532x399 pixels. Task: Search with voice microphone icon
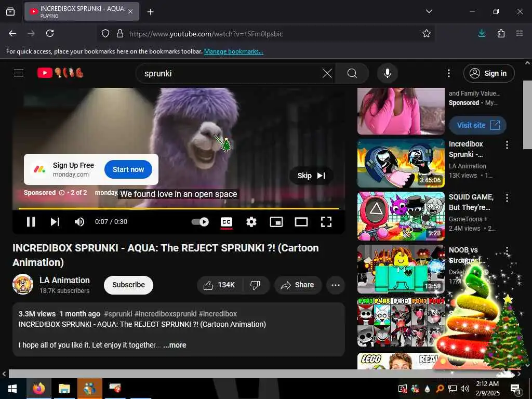[x=387, y=73]
